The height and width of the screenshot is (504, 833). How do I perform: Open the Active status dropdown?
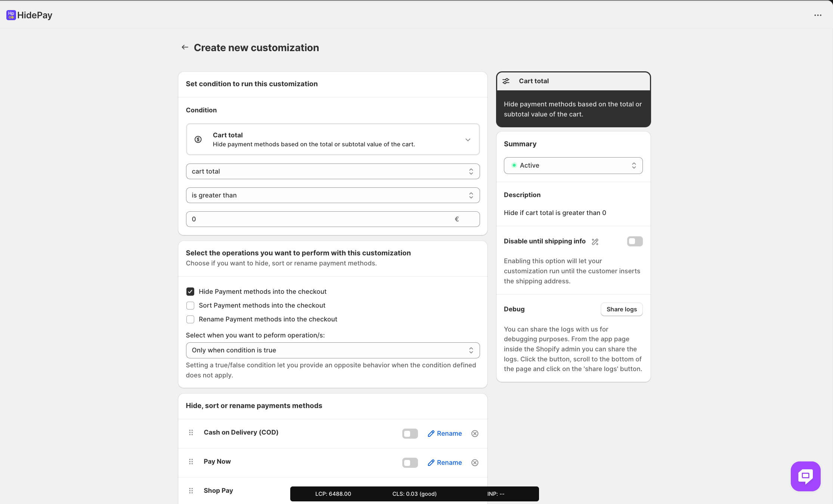(573, 165)
